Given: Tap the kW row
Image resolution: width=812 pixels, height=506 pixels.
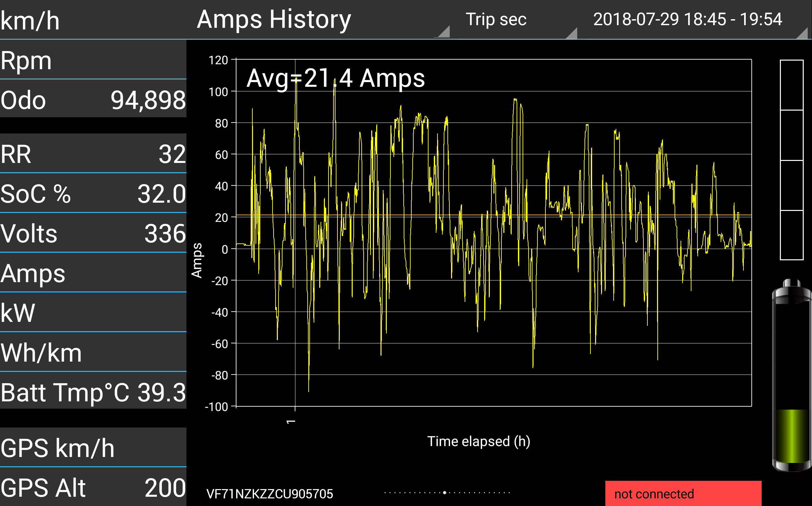Looking at the screenshot, I should coord(93,313).
